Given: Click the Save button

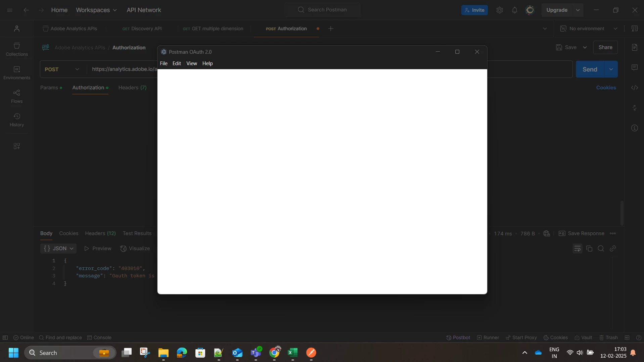Looking at the screenshot, I should point(566,47).
